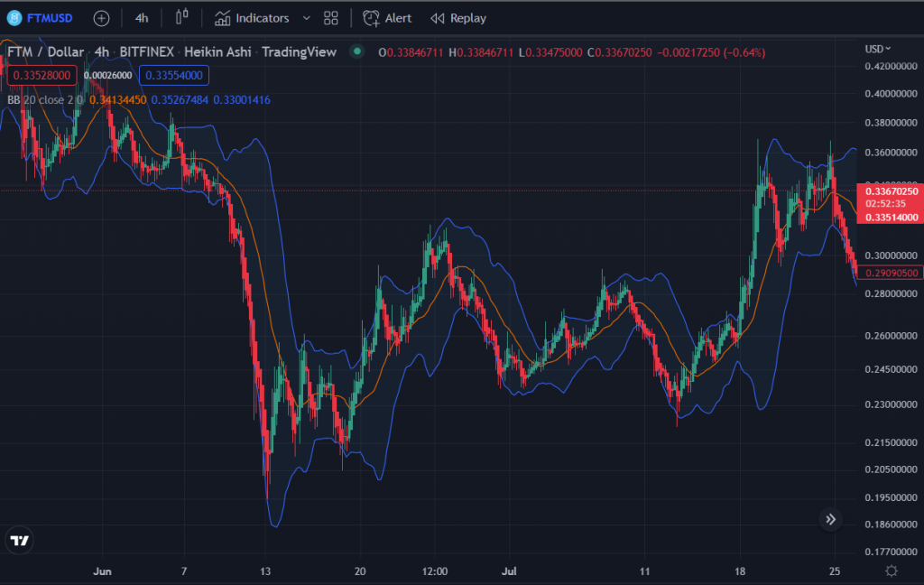Image resolution: width=924 pixels, height=585 pixels.
Task: Open chart settings gear icon
Action: tap(892, 571)
